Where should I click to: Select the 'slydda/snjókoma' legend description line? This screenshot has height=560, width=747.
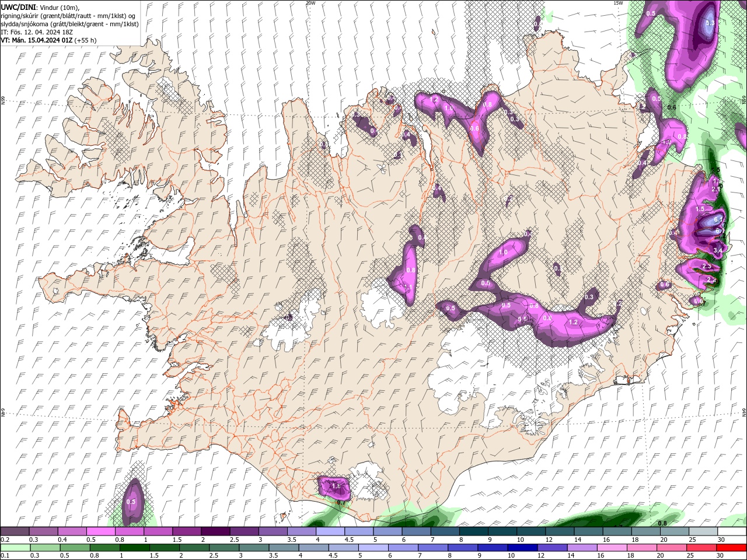click(69, 24)
